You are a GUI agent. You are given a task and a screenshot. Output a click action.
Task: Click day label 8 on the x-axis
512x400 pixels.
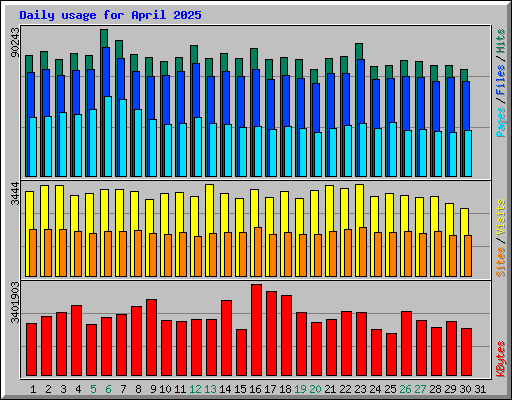(x=138, y=389)
